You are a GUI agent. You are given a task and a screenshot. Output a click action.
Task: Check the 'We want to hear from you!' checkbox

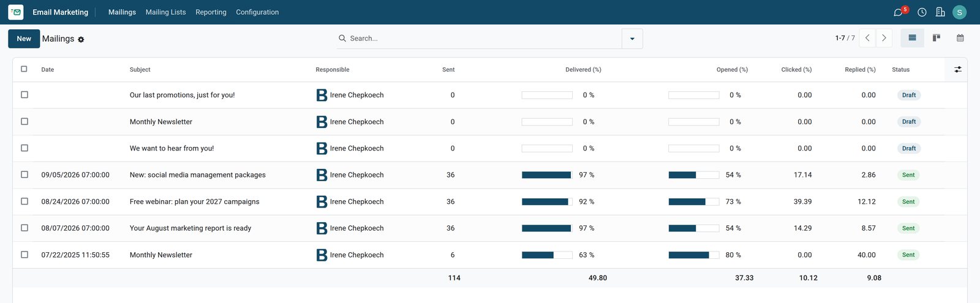click(x=24, y=148)
